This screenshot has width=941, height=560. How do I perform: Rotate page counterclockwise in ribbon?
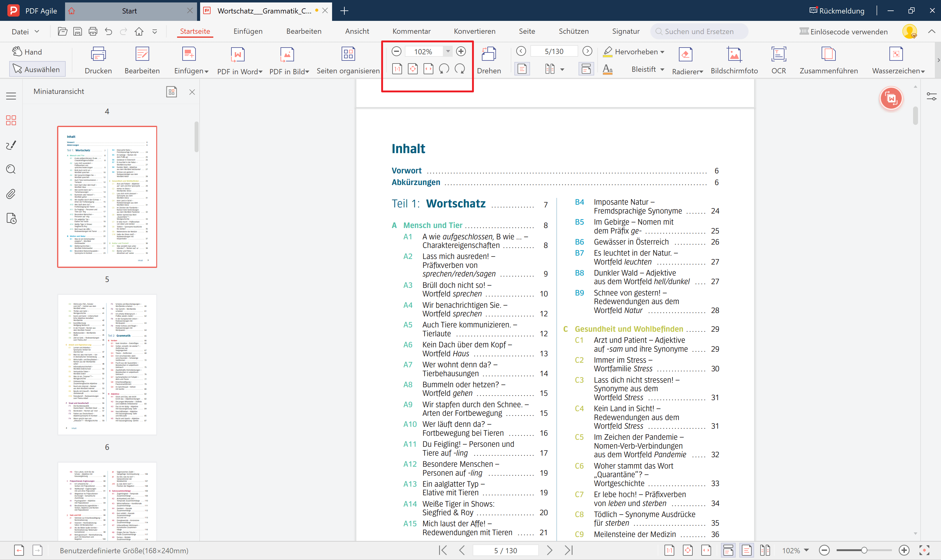pos(444,69)
